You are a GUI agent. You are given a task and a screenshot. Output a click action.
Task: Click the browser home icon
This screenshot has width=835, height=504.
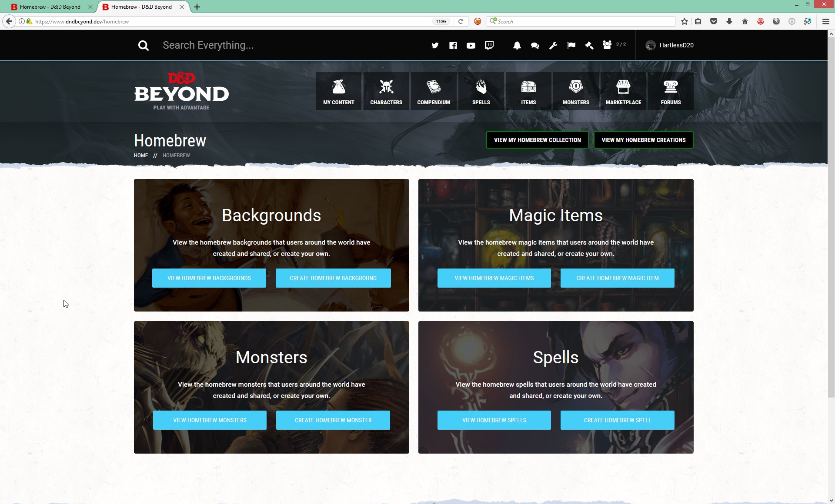point(745,21)
